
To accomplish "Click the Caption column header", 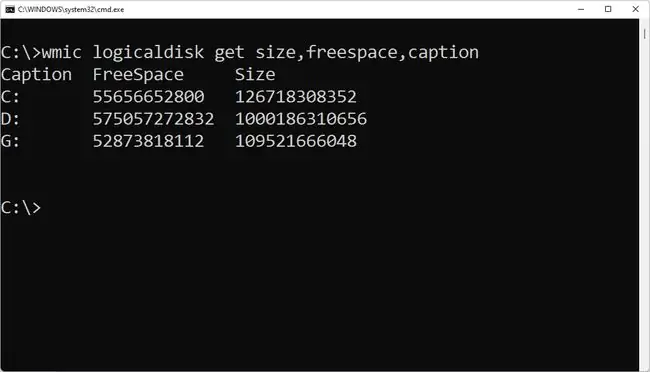I will [x=36, y=75].
